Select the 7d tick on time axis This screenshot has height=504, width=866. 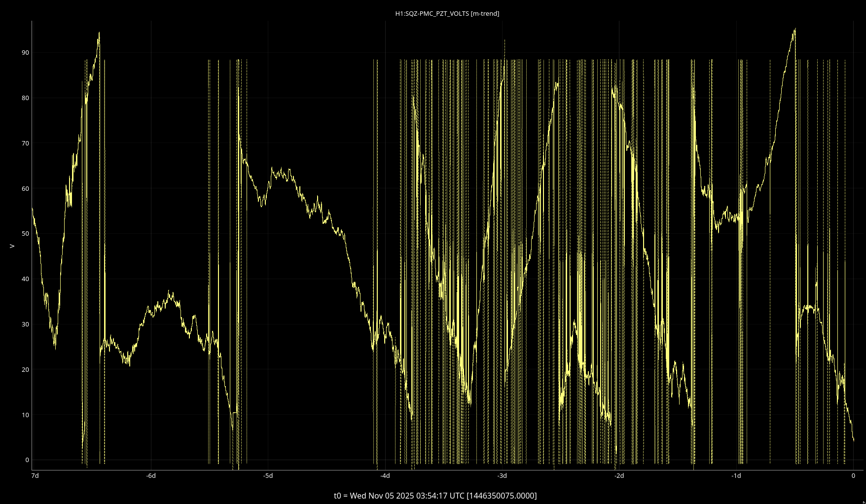(35, 476)
